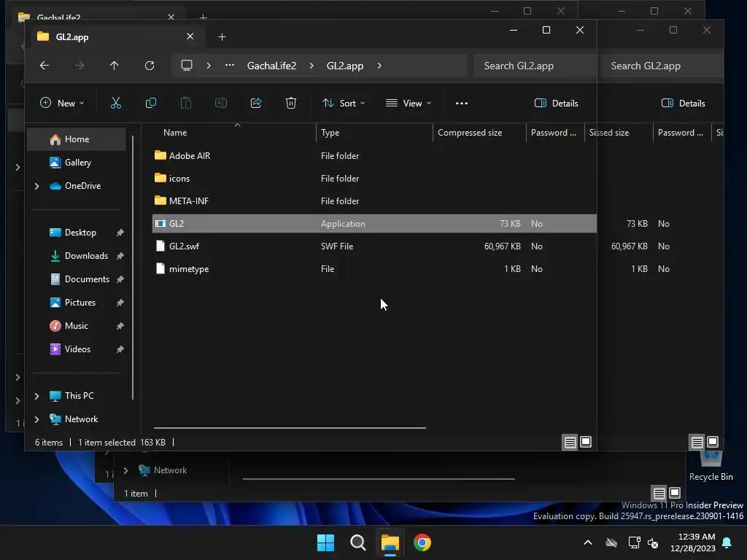The height and width of the screenshot is (560, 747).
Task: Sort by Type column header
Action: click(x=374, y=133)
